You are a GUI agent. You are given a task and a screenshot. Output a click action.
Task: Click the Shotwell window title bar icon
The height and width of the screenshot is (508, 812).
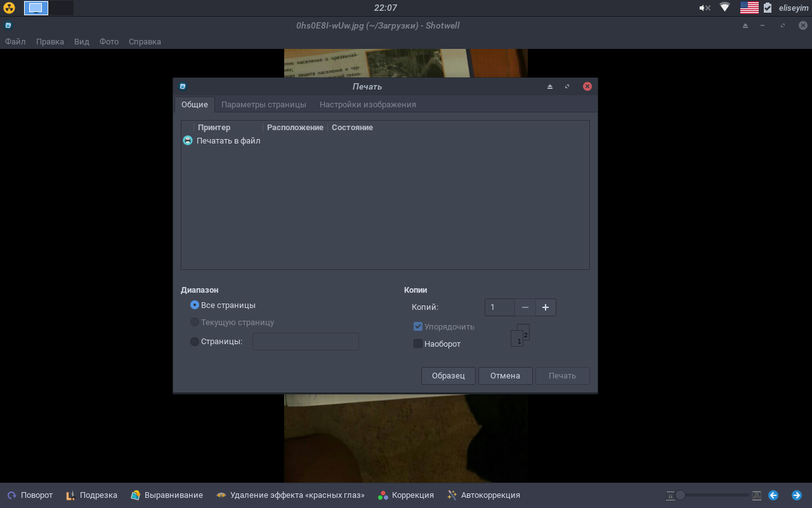click(x=8, y=25)
